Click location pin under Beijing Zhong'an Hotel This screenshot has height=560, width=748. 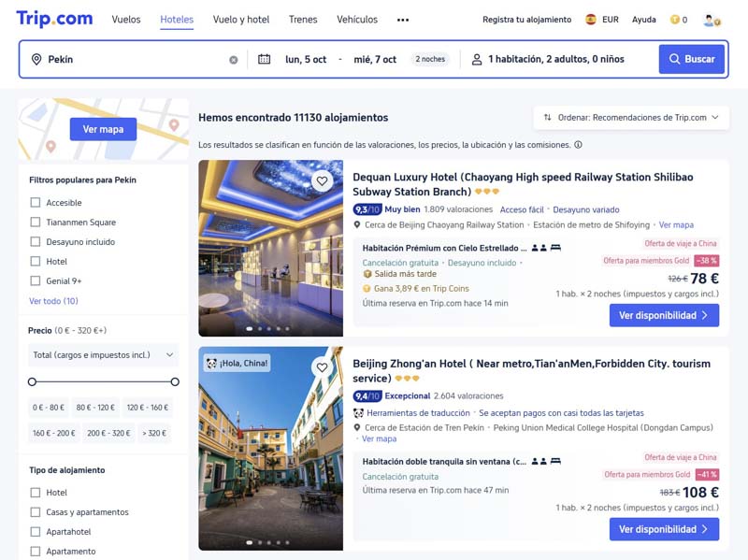tap(357, 427)
